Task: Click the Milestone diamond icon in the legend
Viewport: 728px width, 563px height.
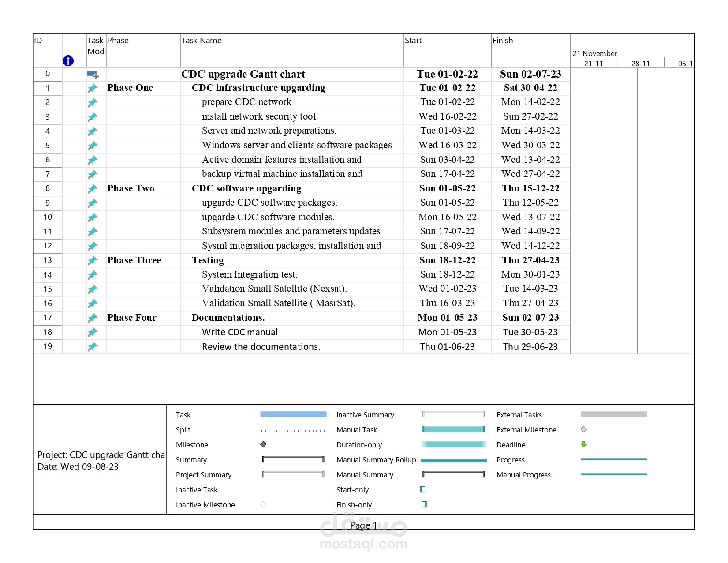Action: pos(263,445)
